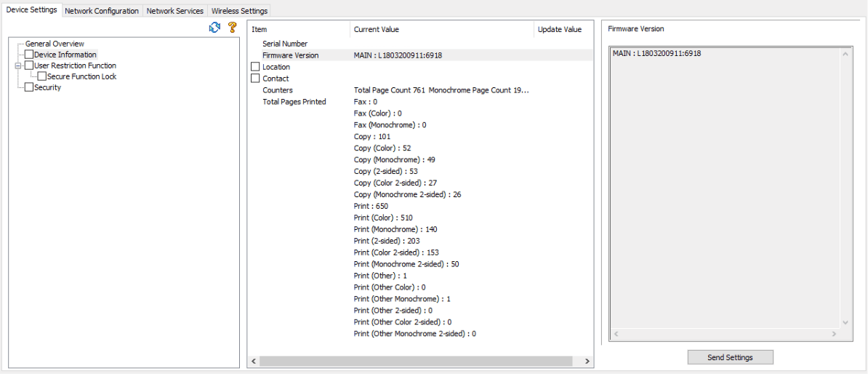The height and width of the screenshot is (374, 868).
Task: Open help via the question mark icon
Action: pos(233,27)
